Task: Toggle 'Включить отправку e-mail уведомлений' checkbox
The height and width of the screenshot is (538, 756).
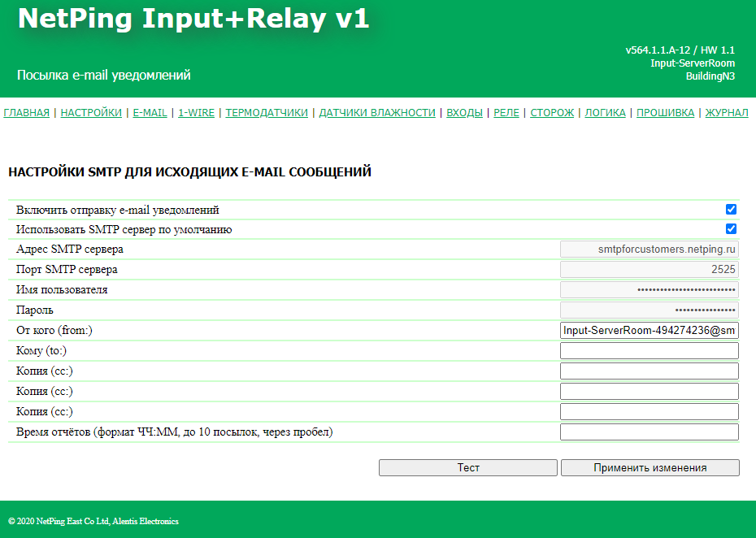Action: 731,209
